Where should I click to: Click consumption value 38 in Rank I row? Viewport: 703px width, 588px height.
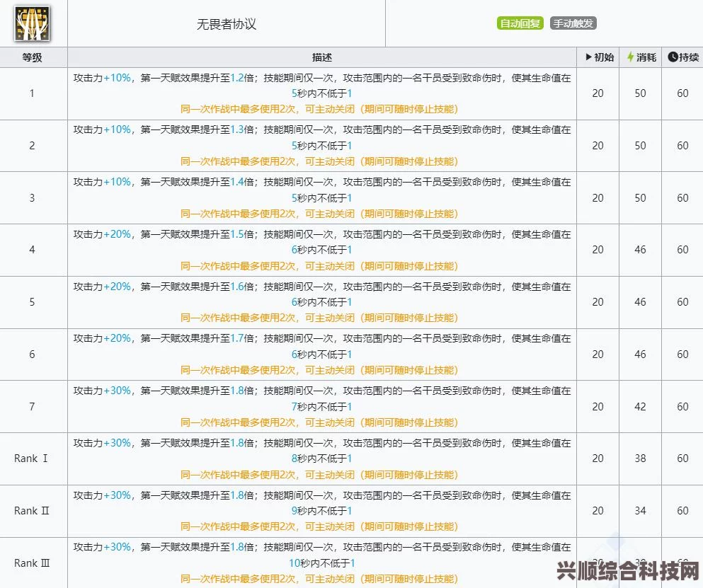pyautogui.click(x=640, y=459)
